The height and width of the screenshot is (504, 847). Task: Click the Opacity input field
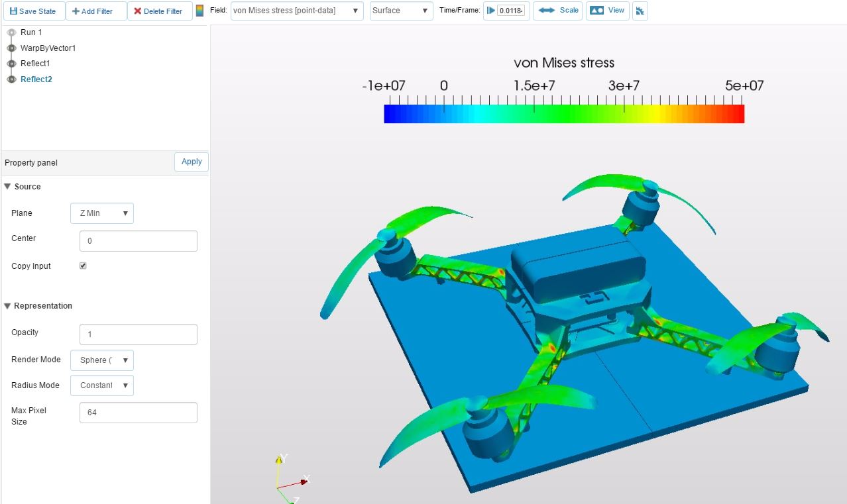click(x=138, y=334)
